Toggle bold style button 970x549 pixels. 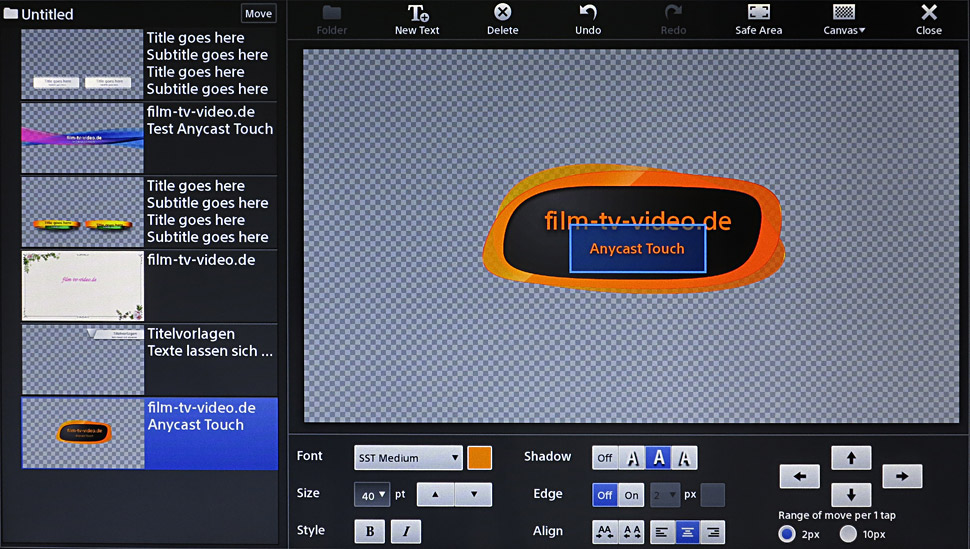point(370,532)
